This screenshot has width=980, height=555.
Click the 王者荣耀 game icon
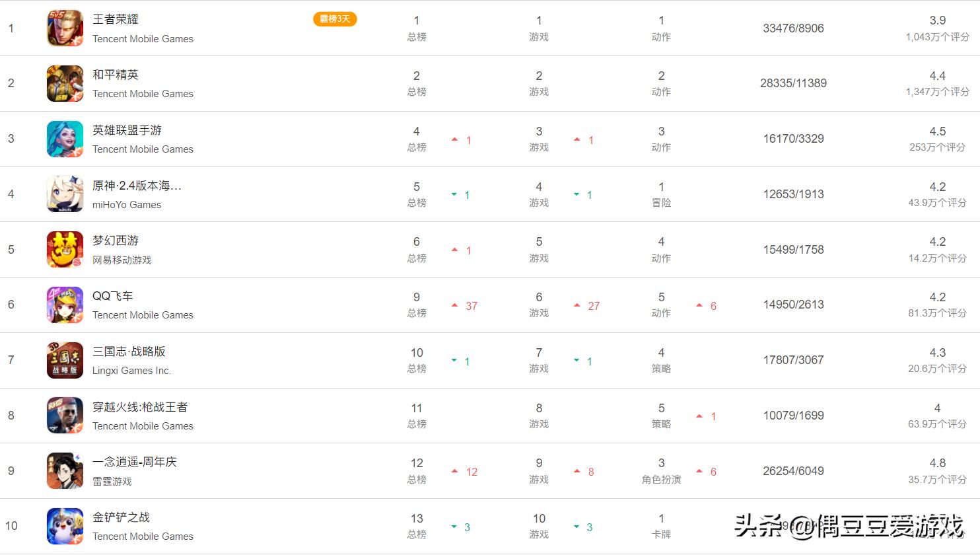[65, 28]
